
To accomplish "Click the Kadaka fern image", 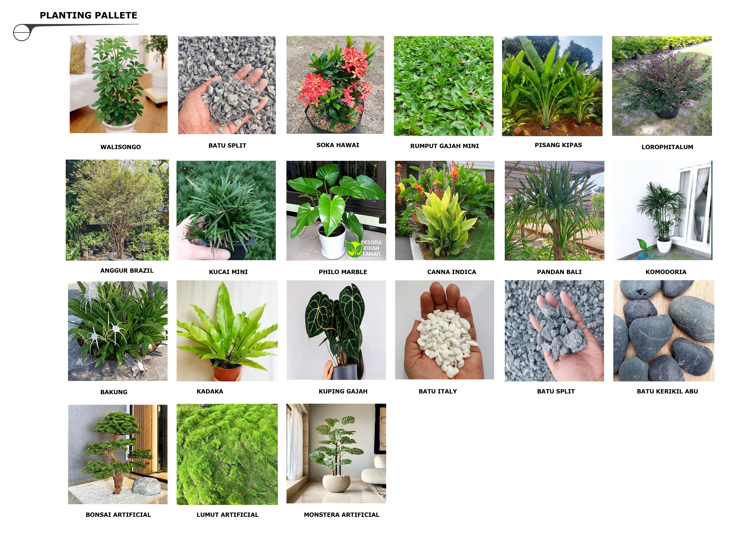I will tap(227, 331).
